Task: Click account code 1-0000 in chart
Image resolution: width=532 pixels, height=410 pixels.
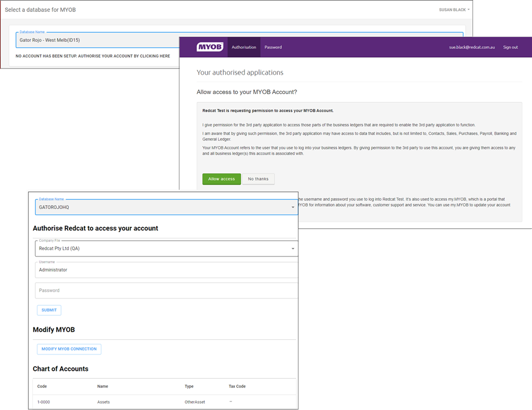Action: pyautogui.click(x=44, y=402)
